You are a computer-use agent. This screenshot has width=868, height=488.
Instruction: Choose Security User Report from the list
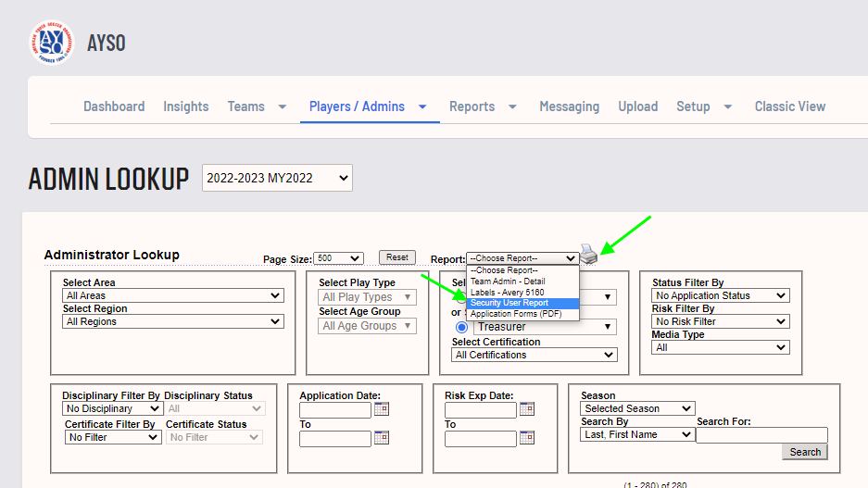(522, 303)
